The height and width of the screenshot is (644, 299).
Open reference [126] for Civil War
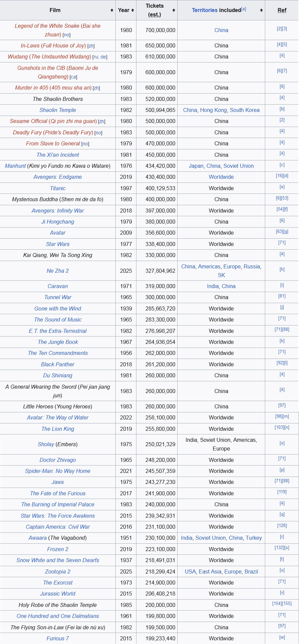(x=282, y=525)
